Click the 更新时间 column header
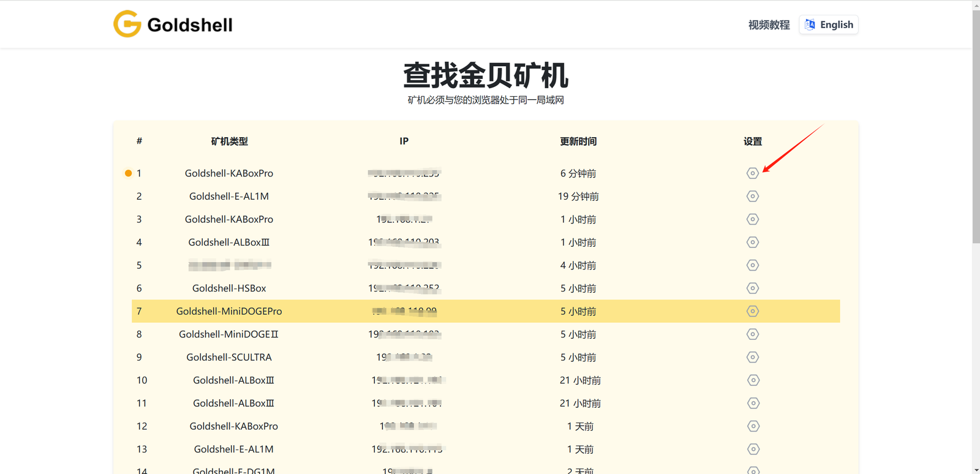Image resolution: width=980 pixels, height=474 pixels. [x=578, y=141]
